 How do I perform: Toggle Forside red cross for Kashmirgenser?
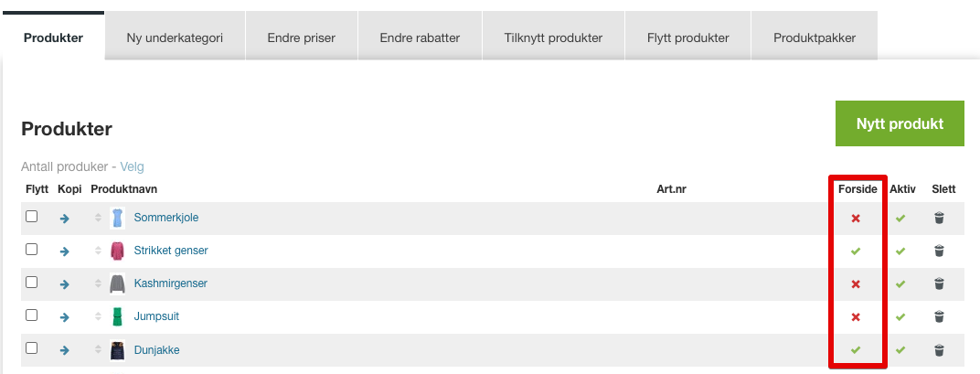point(856,284)
